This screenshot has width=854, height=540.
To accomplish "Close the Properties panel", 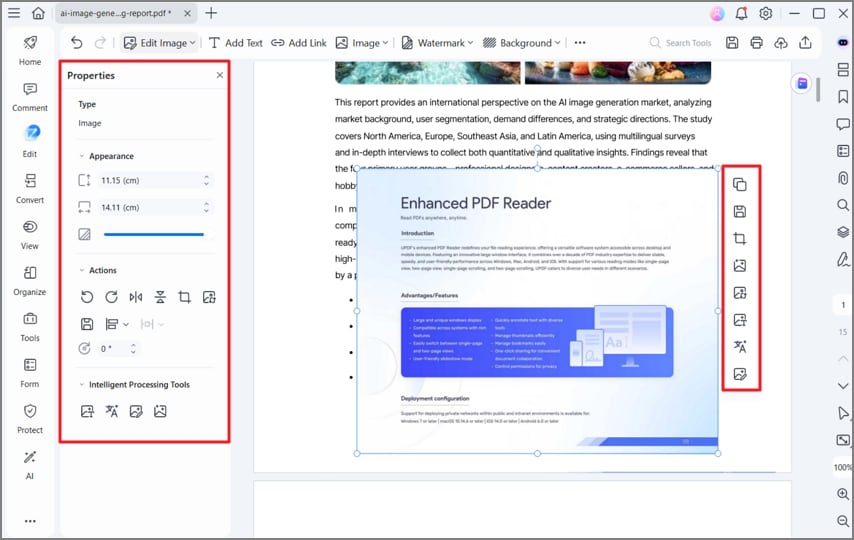I will click(219, 75).
